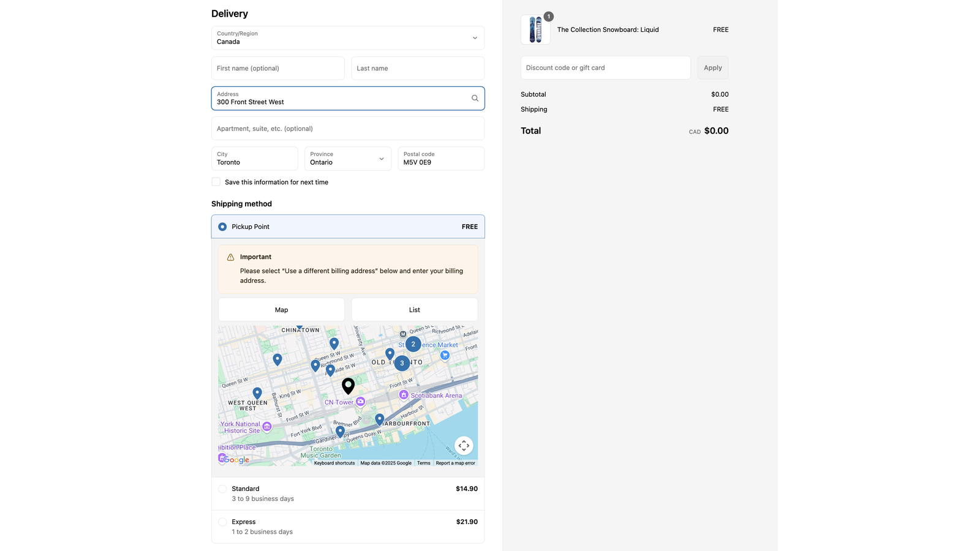This screenshot has height=551, width=980.
Task: Click the Map data ©2025 Google text
Action: pyautogui.click(x=386, y=463)
